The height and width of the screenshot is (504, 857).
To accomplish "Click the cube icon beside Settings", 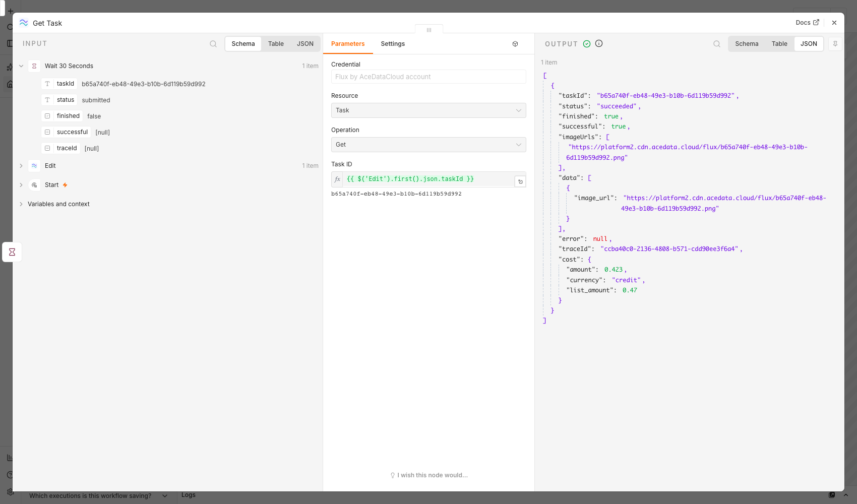I will (x=515, y=44).
